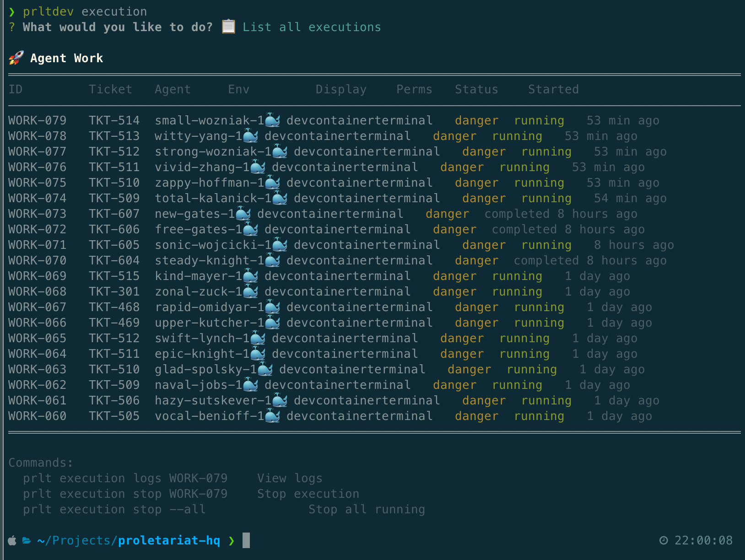Click the Perms column header
Image resolution: width=745 pixels, height=560 pixels.
click(x=414, y=89)
